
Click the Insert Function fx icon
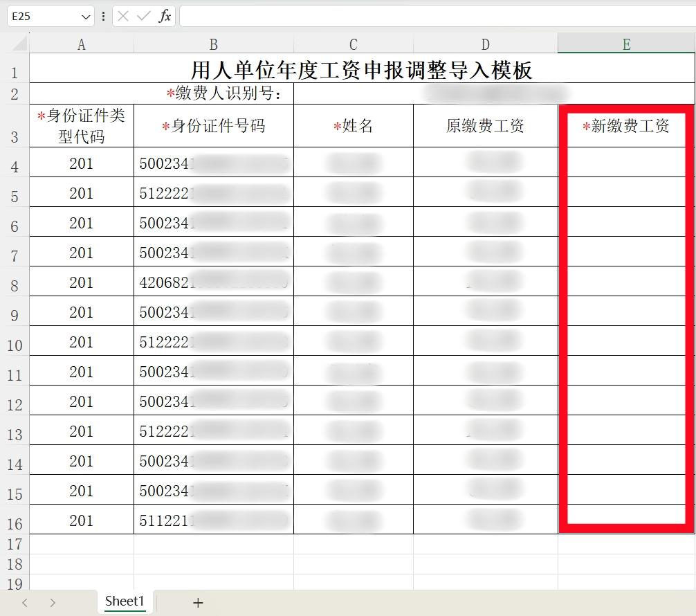click(165, 16)
